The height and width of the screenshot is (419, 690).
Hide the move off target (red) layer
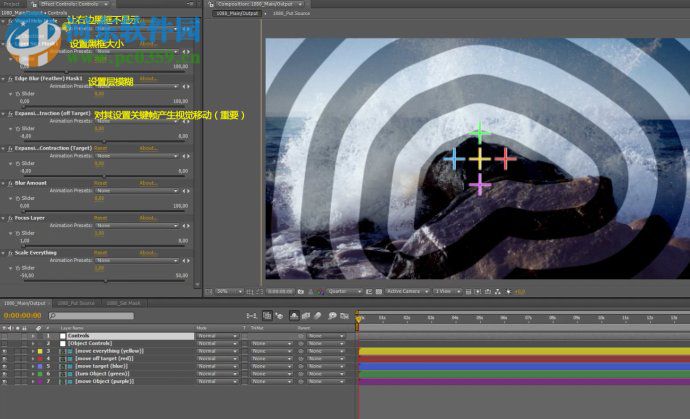(4, 359)
